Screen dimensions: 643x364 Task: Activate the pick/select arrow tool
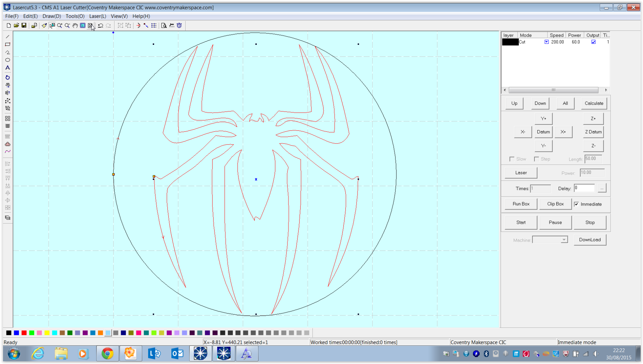point(52,26)
